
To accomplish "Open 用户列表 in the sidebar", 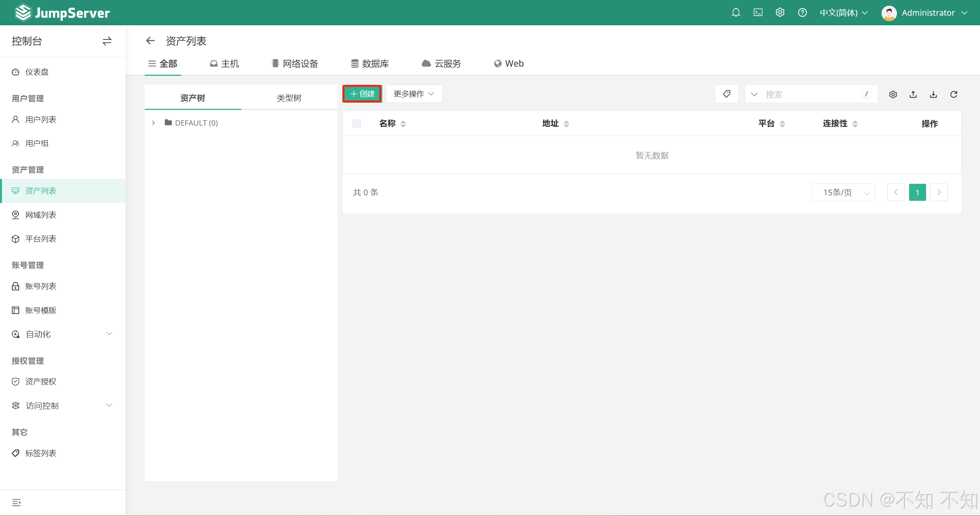I will tap(41, 120).
